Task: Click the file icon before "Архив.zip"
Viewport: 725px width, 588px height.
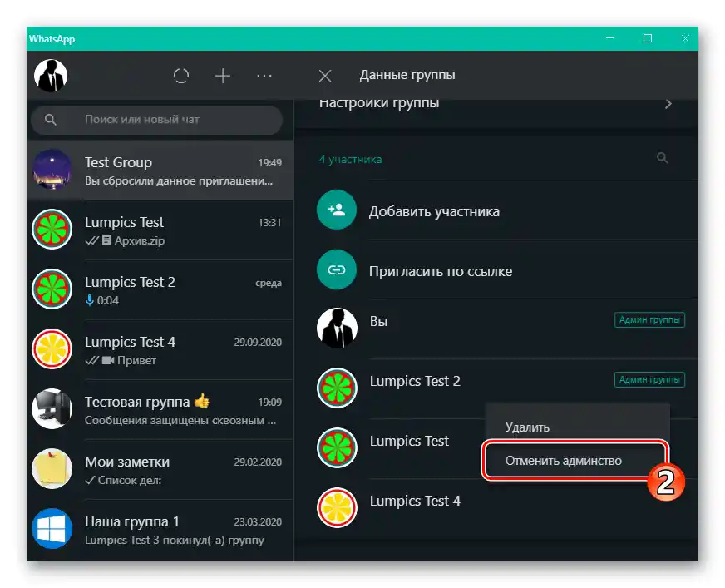Action: (106, 240)
